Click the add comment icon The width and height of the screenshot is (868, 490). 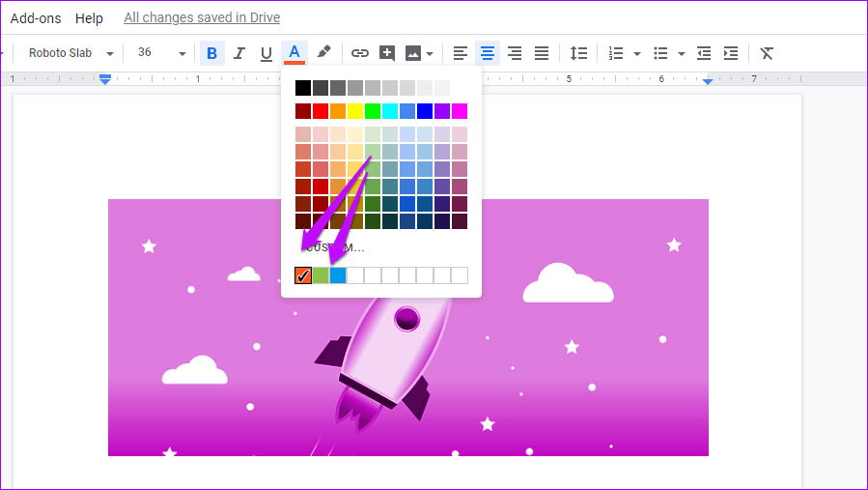point(387,53)
